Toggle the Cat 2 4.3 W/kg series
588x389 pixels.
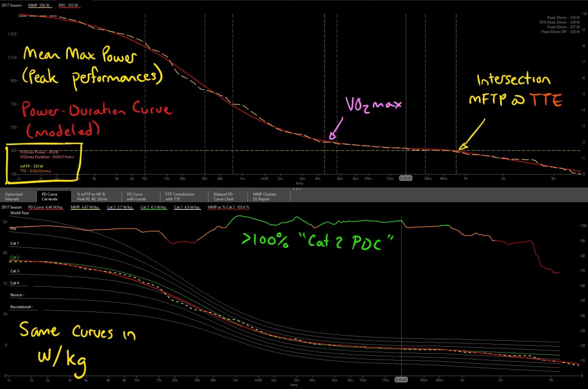coord(153,207)
